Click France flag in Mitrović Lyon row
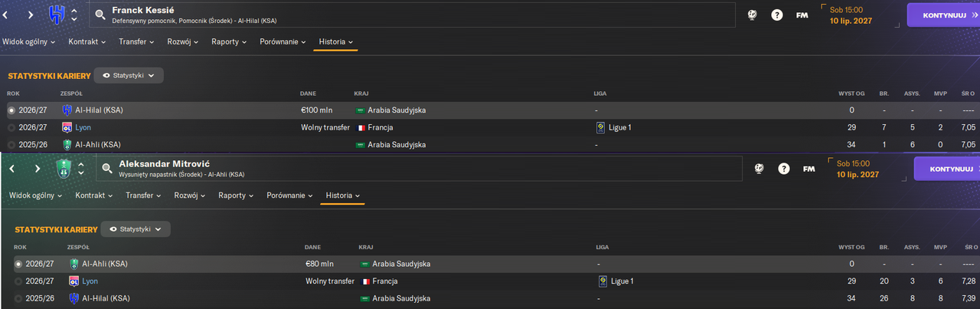Image resolution: width=980 pixels, height=309 pixels. point(367,281)
